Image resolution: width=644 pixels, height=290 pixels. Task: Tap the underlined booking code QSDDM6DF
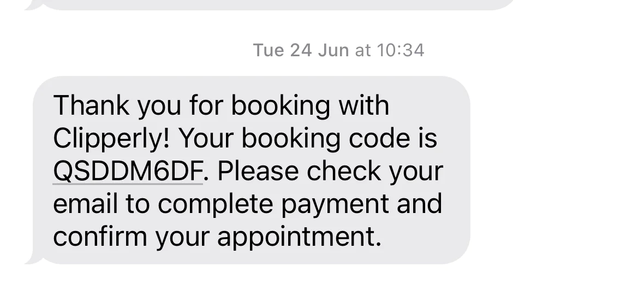point(128,171)
